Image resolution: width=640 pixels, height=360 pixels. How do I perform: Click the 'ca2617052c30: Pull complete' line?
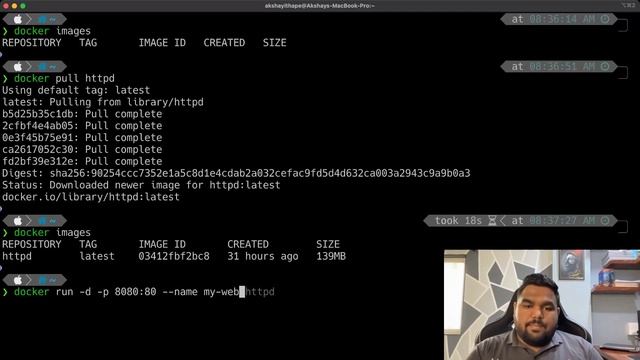[x=82, y=149]
